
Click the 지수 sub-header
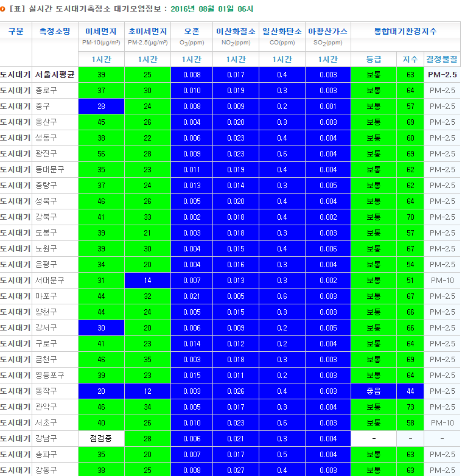[x=410, y=59]
